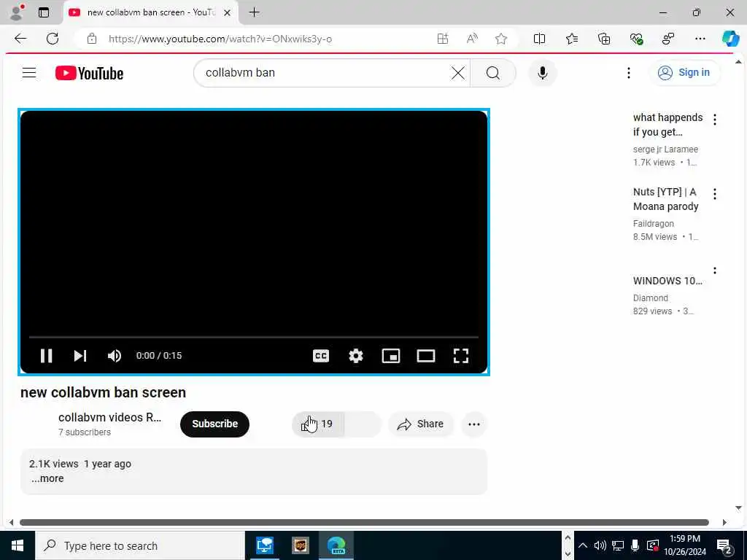The width and height of the screenshot is (747, 560).
Task: Open the taskbar volume control
Action: point(600,545)
